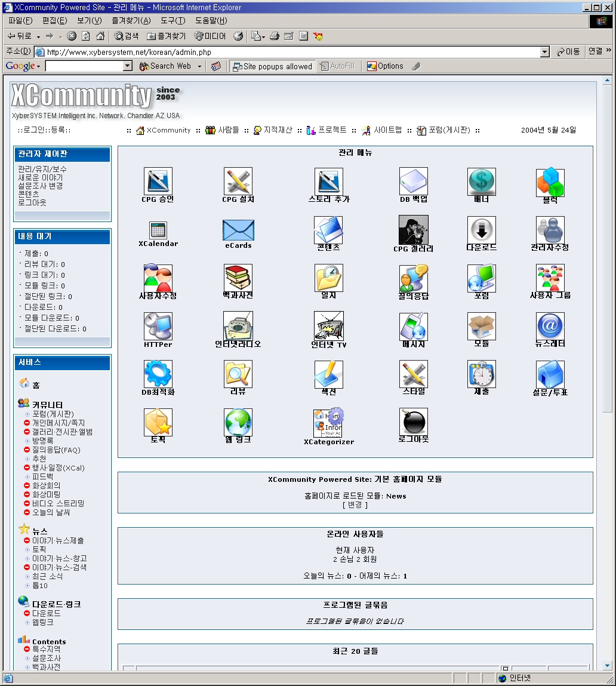Image resolution: width=616 pixels, height=686 pixels.
Task: Open the Newsletter @ icon
Action: tap(550, 326)
